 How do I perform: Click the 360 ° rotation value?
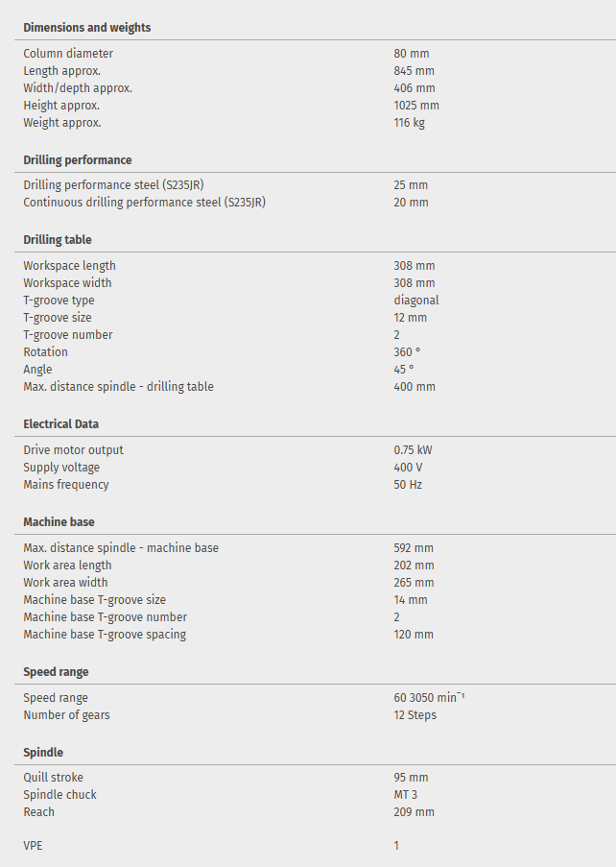point(407,352)
